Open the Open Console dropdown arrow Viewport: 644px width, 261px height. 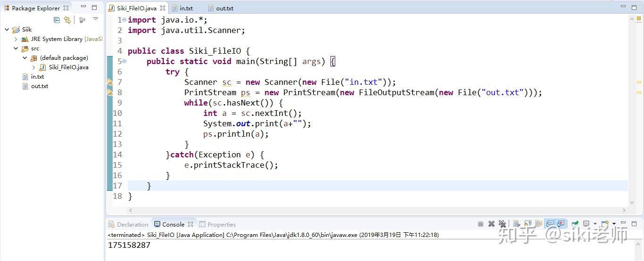point(614,224)
